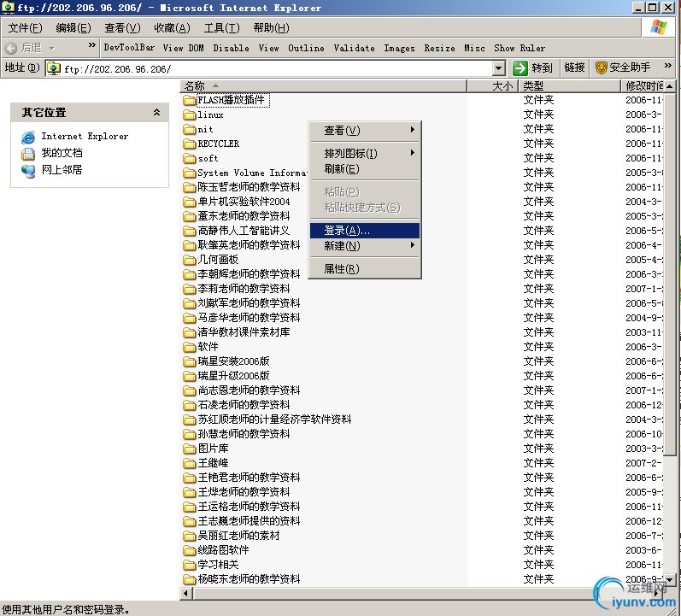Open the 工具(T) menu
Screen dimensions: 681x616
pos(222,28)
